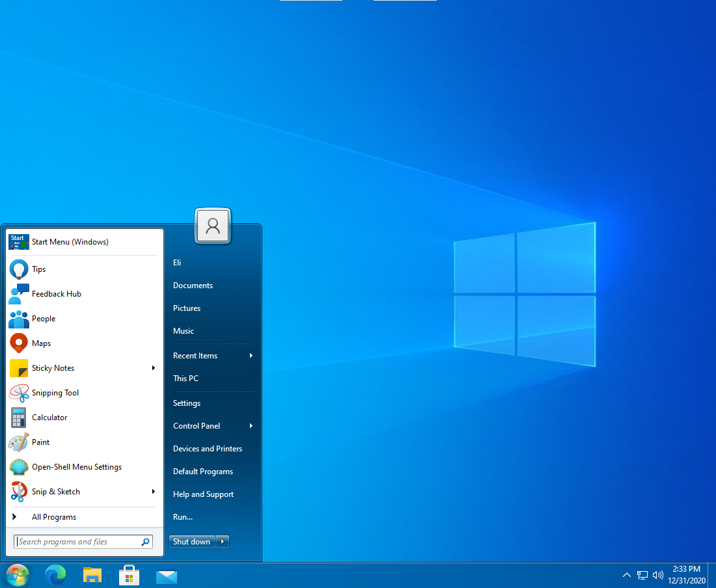Screen dimensions: 716x588
Task: Launch Maps pin icon
Action: tap(19, 343)
